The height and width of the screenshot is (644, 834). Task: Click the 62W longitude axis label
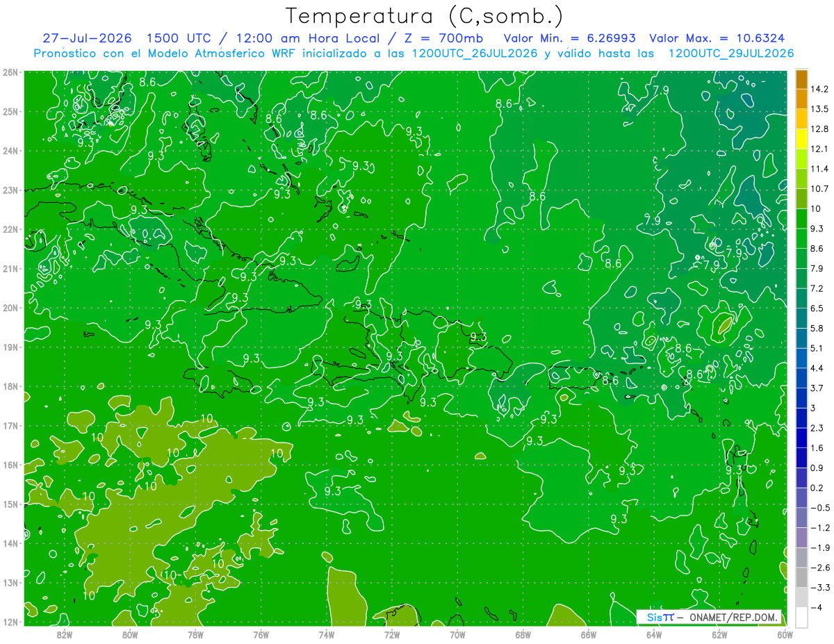click(719, 634)
